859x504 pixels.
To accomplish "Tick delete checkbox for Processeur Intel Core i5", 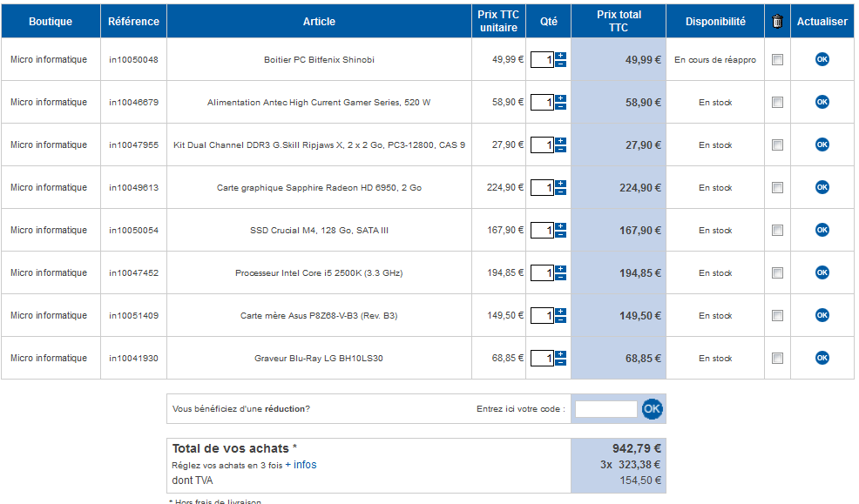I will click(x=777, y=273).
